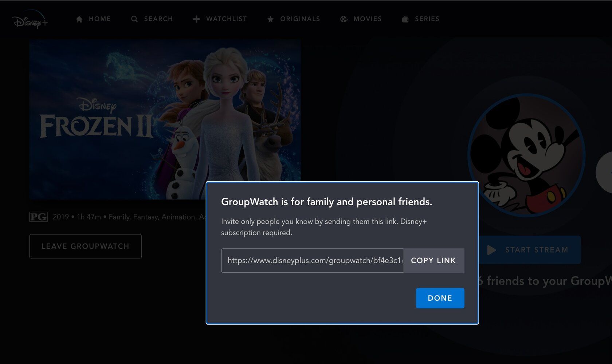
Task: Click the Originals star icon
Action: [x=270, y=19]
